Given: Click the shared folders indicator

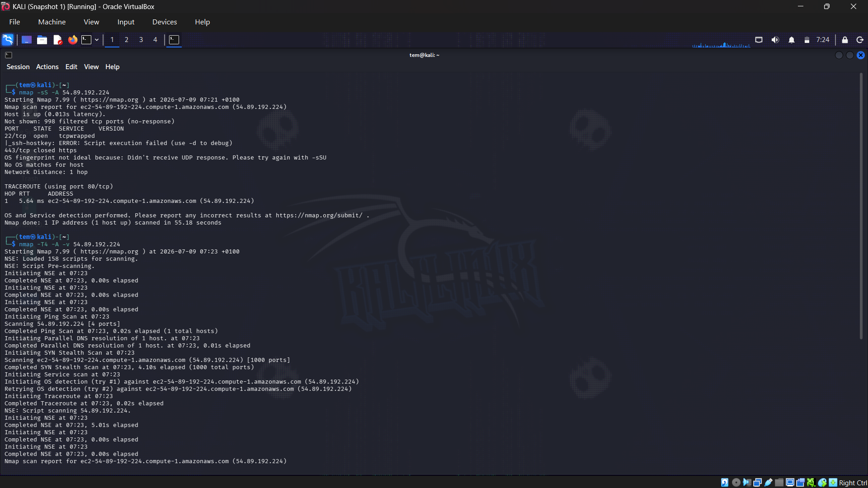Looking at the screenshot, I should (x=779, y=483).
